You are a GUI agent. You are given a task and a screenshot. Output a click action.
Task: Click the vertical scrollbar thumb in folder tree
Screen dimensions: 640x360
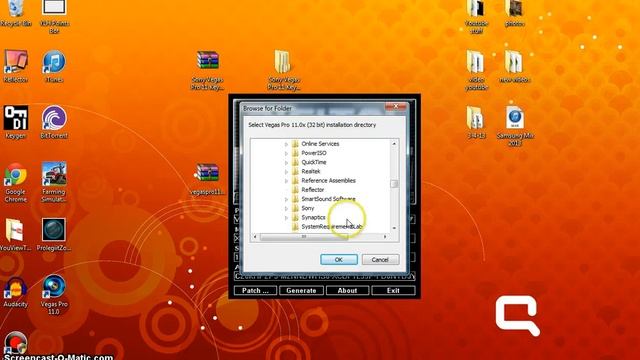click(x=394, y=184)
